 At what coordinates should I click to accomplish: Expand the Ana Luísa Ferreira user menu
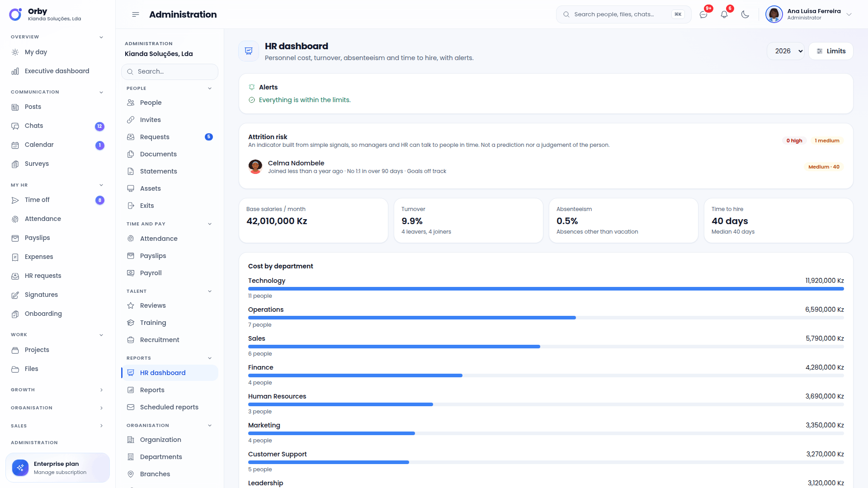[809, 14]
